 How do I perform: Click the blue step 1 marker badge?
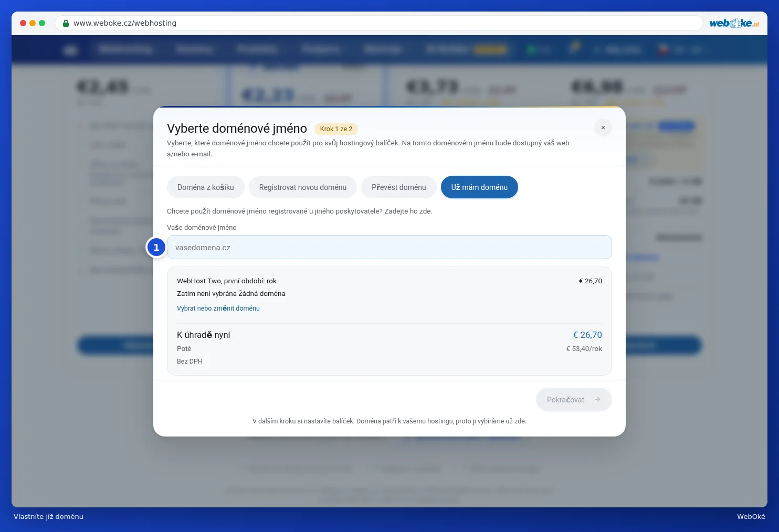coord(156,247)
